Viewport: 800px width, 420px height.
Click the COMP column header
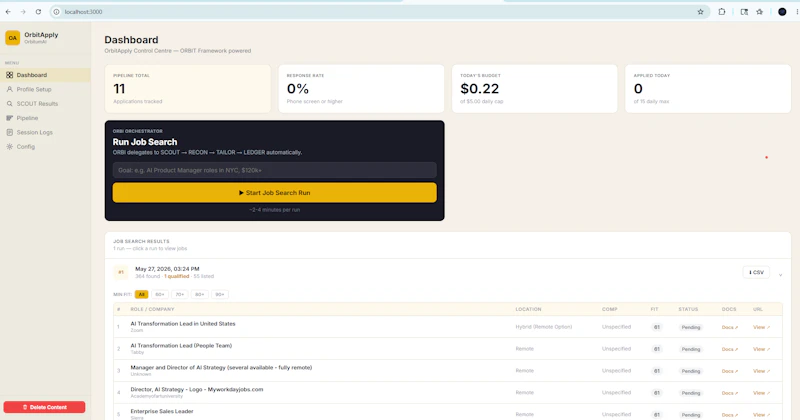(x=609, y=309)
